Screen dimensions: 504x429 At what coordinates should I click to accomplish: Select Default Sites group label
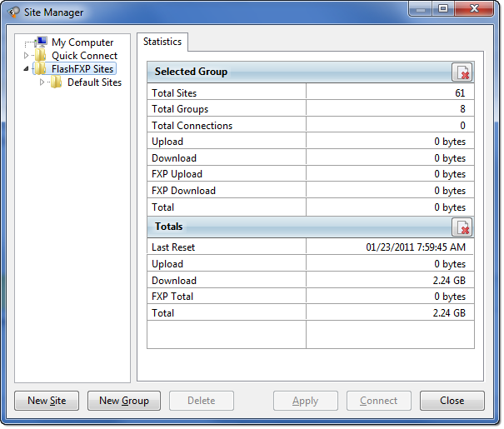(95, 82)
